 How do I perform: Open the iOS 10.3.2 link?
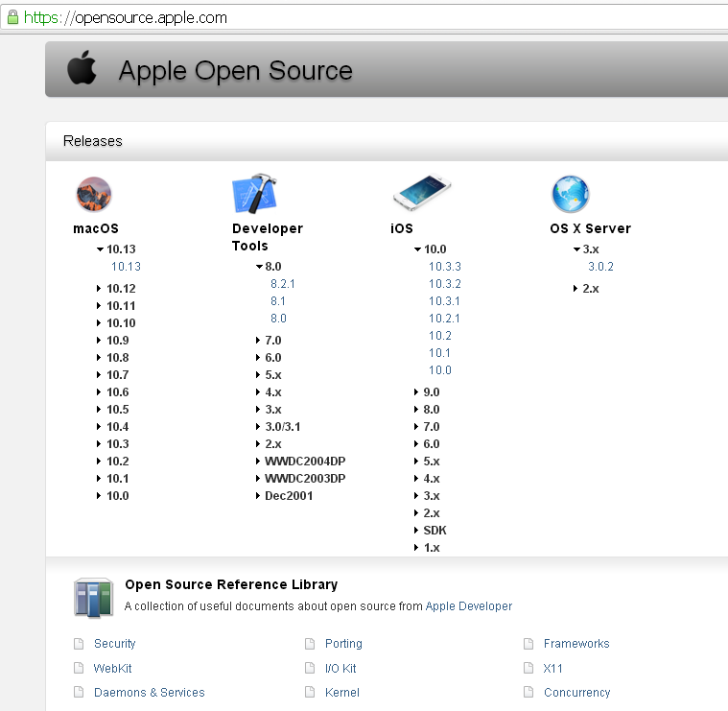click(445, 284)
